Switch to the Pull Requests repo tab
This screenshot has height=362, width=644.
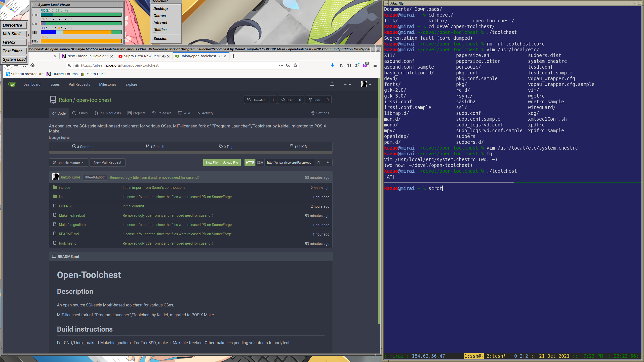click(x=108, y=113)
